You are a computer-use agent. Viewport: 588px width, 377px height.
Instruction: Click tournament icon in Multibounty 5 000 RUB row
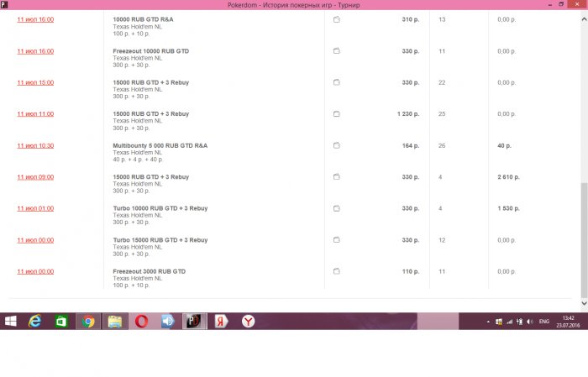(336, 145)
